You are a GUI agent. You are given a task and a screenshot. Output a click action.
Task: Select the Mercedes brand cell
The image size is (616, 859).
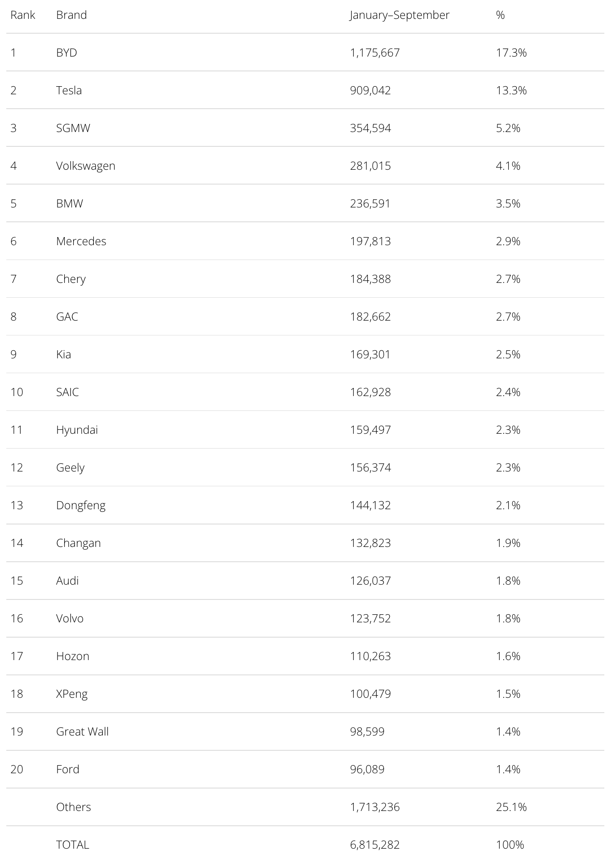(81, 241)
